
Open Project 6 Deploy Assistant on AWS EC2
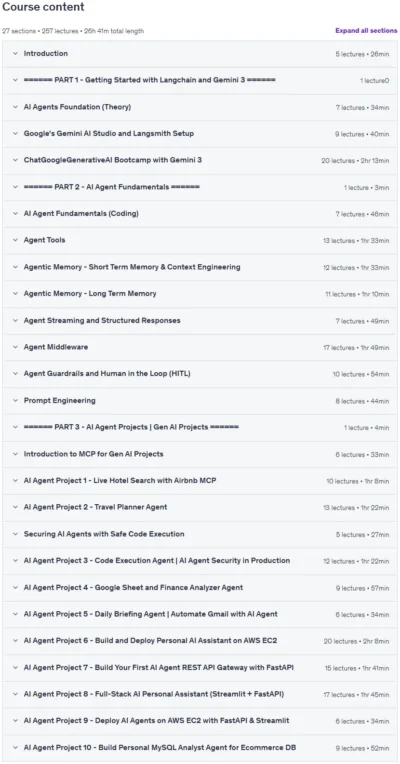point(200,641)
